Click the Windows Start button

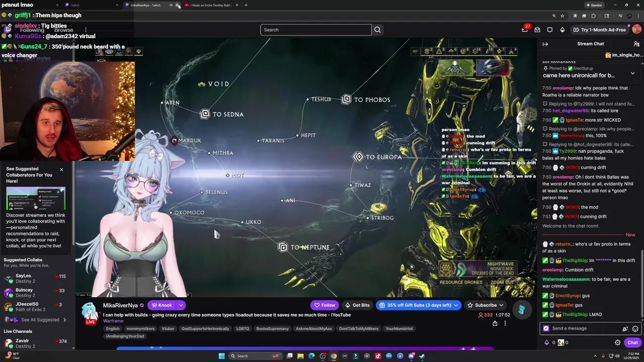coord(221,356)
